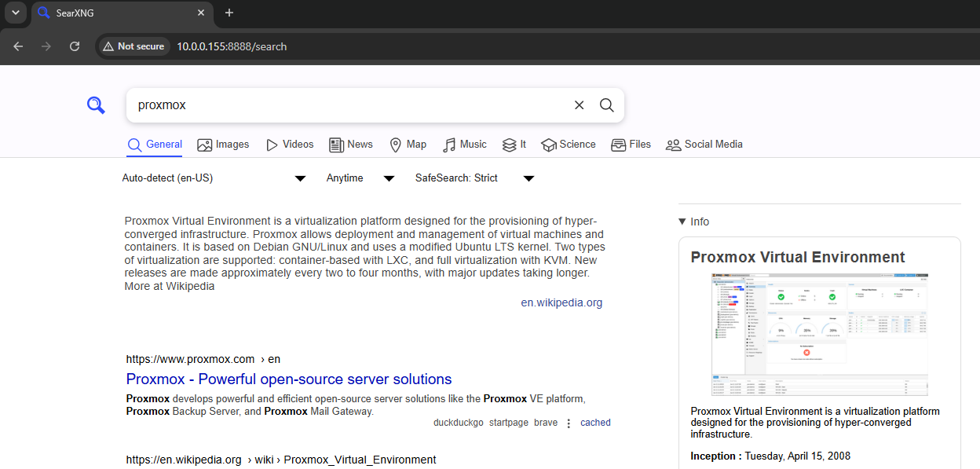
Task: Collapse the Info panel triangle
Action: [682, 222]
